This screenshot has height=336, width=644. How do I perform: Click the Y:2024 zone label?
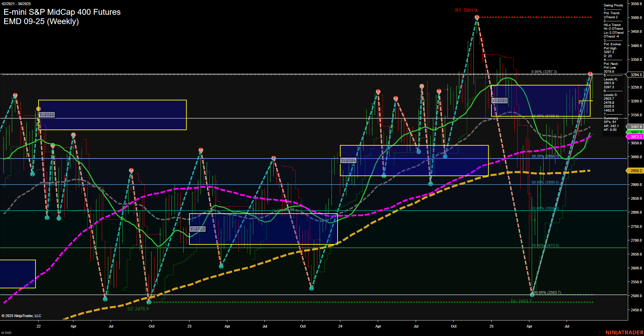tap(348, 161)
